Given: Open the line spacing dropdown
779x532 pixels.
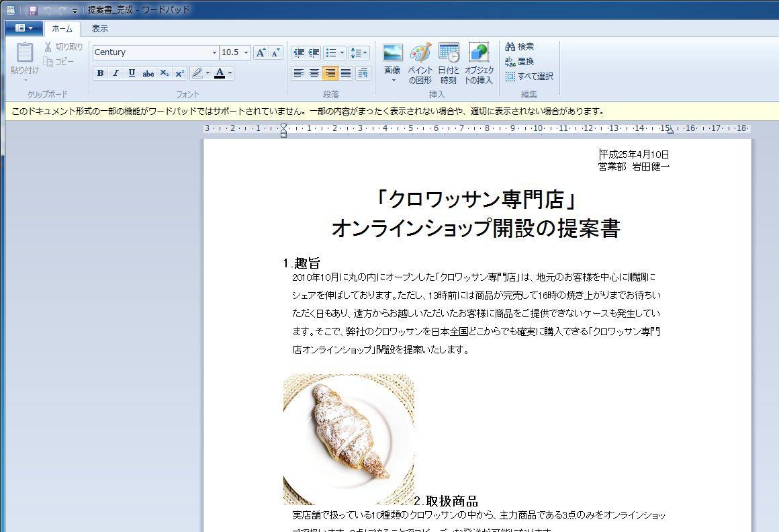Looking at the screenshot, I should pos(359,52).
